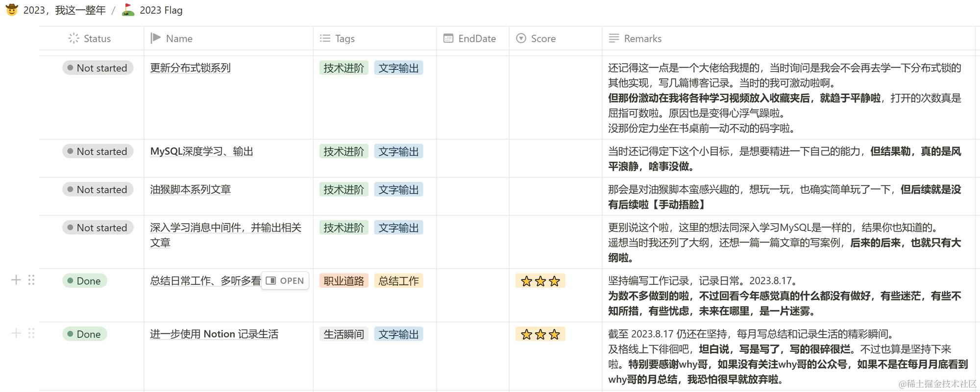Click 技术进阶 tag in MySQL深度学习 row

tap(343, 151)
